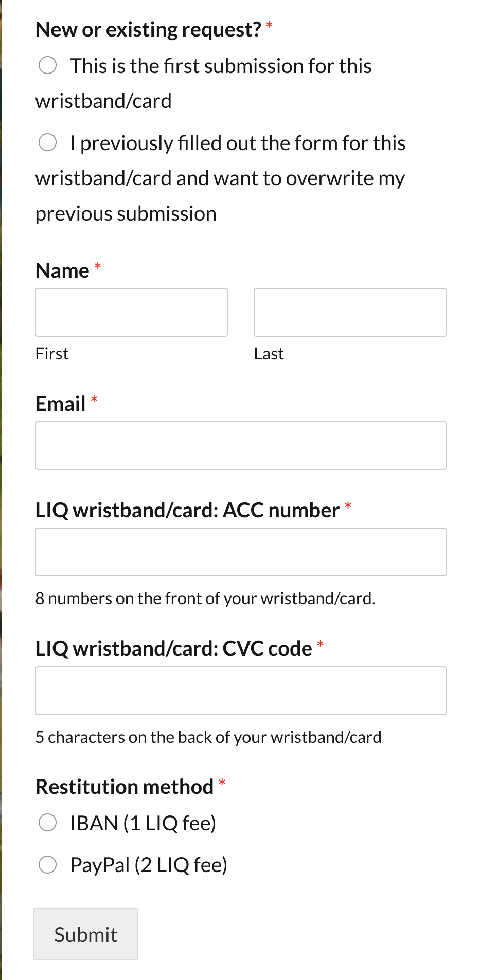Click the "LIQ wristband/card: ACC number" label
The image size is (480, 980).
(187, 510)
